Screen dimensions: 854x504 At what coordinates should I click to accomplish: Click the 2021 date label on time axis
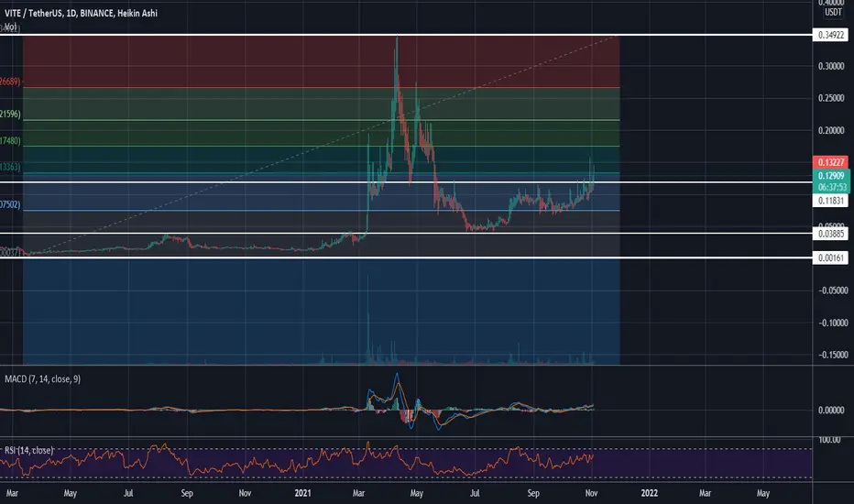click(x=302, y=493)
